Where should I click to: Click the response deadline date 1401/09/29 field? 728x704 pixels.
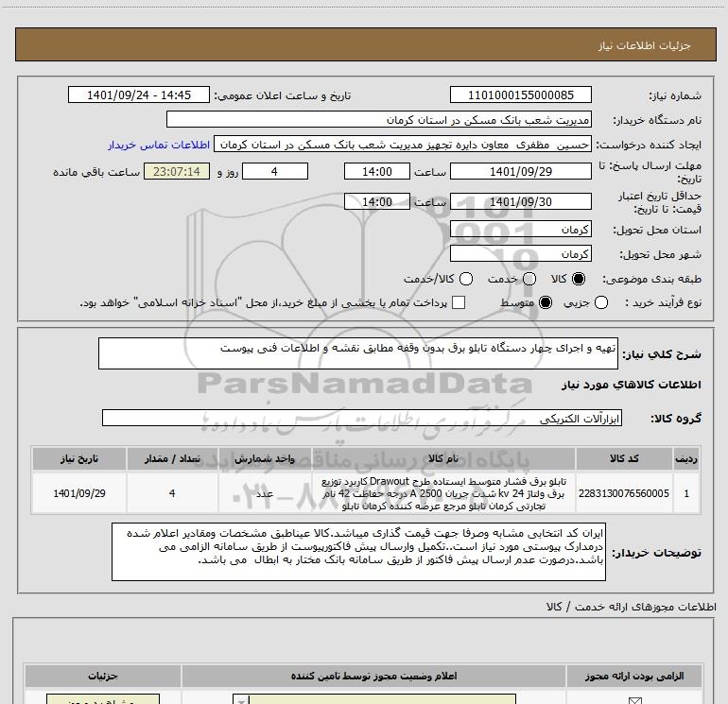point(520,171)
